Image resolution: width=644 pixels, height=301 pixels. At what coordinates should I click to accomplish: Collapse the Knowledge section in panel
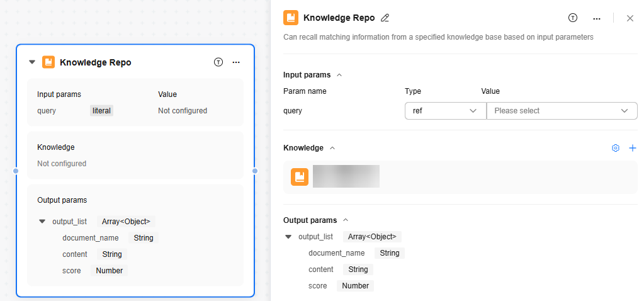[332, 148]
